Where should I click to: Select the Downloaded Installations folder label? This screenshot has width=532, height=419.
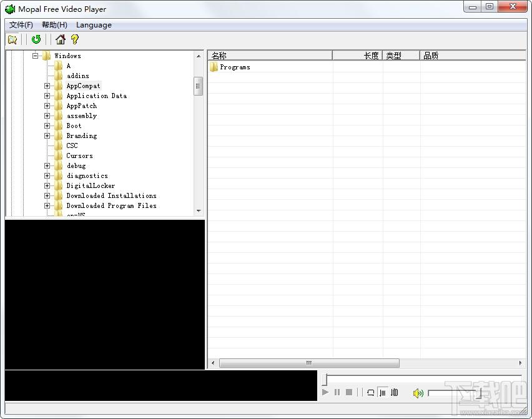(x=111, y=195)
